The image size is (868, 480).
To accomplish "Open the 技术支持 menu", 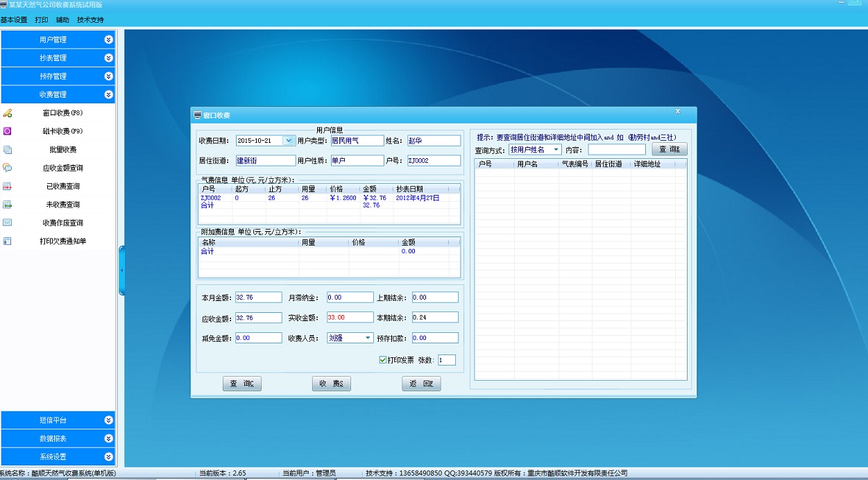I will coord(90,20).
